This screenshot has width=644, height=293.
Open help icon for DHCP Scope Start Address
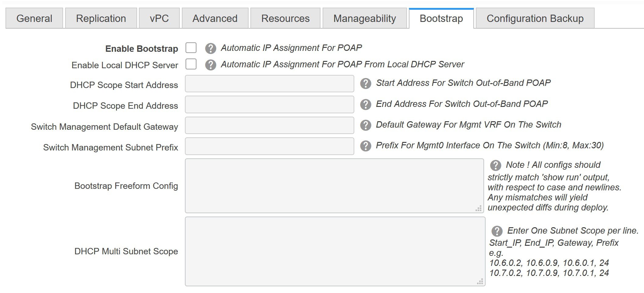click(x=366, y=83)
